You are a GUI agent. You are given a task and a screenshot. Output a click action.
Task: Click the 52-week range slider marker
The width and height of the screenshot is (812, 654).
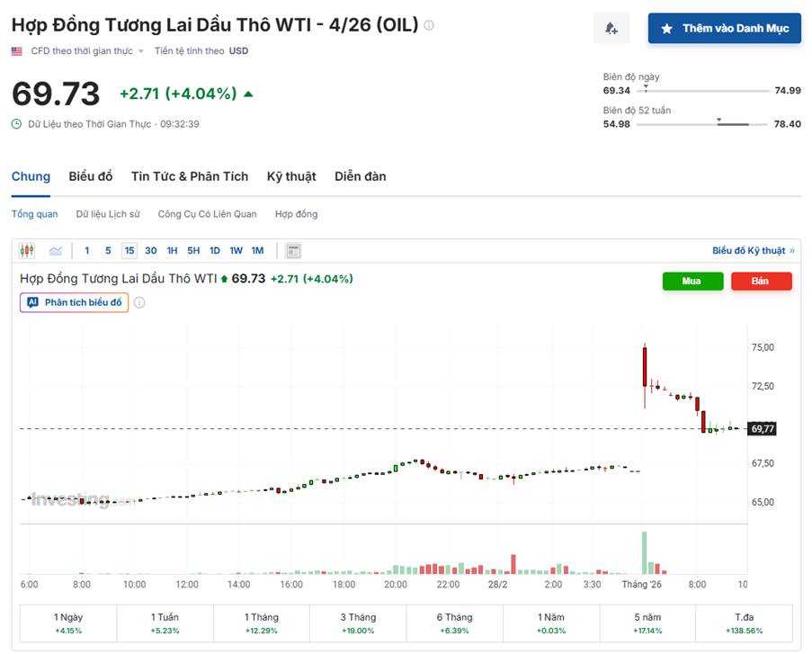[718, 120]
